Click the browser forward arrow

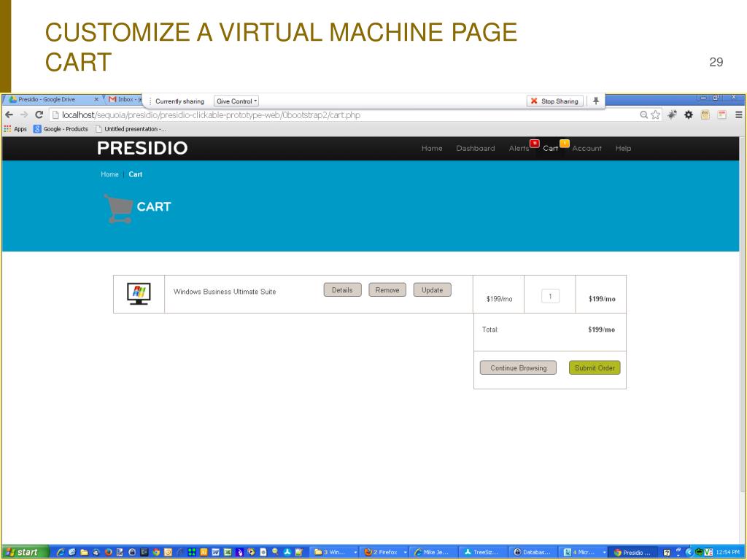pyautogui.click(x=24, y=114)
